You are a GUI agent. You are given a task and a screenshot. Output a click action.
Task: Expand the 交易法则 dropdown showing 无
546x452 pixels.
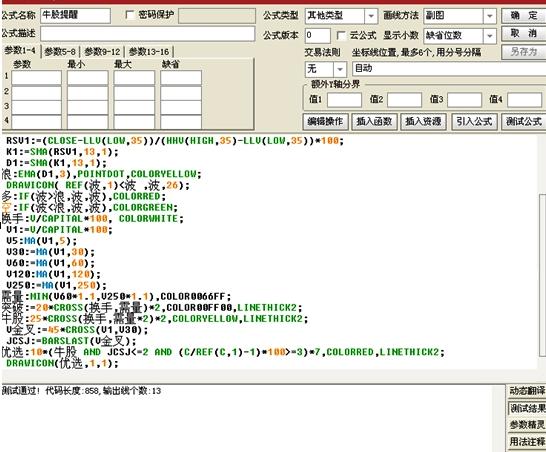[x=340, y=69]
